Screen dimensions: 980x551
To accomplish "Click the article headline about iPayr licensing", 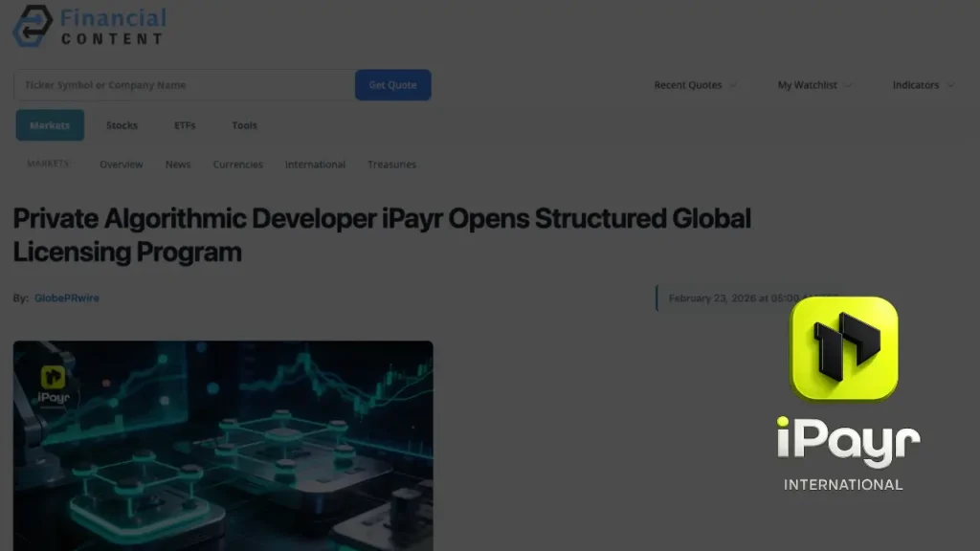I will click(x=381, y=235).
